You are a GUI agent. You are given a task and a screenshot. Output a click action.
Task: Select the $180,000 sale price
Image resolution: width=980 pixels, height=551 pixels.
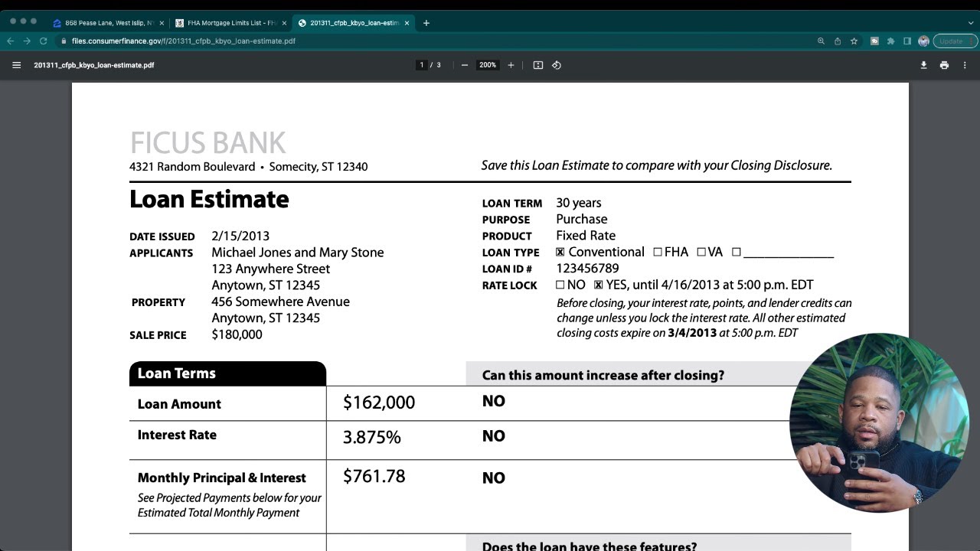pos(237,334)
